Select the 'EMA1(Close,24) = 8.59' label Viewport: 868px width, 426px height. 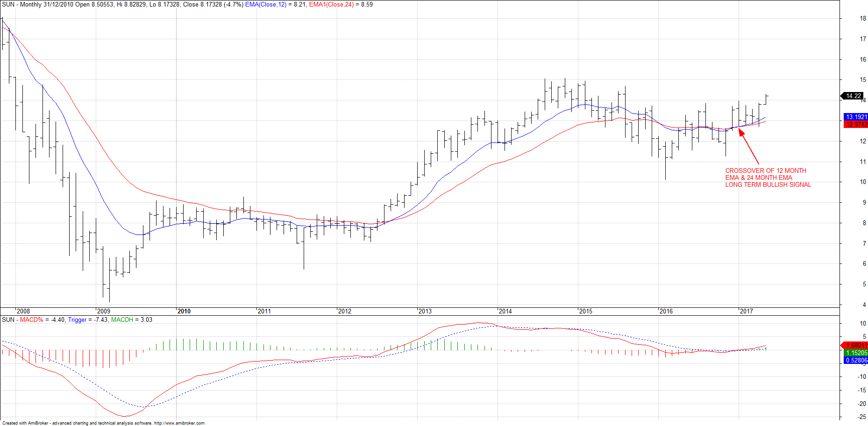click(x=341, y=5)
